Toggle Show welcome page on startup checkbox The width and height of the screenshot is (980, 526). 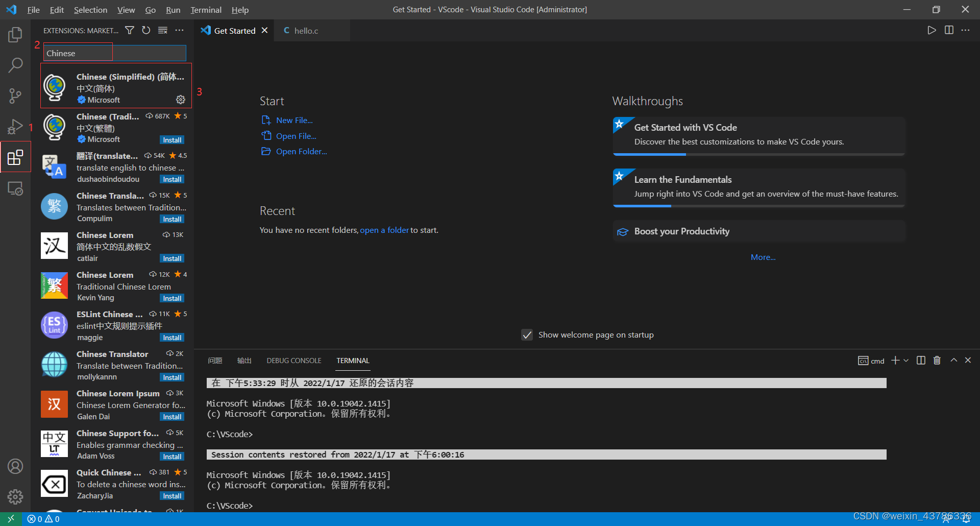527,335
